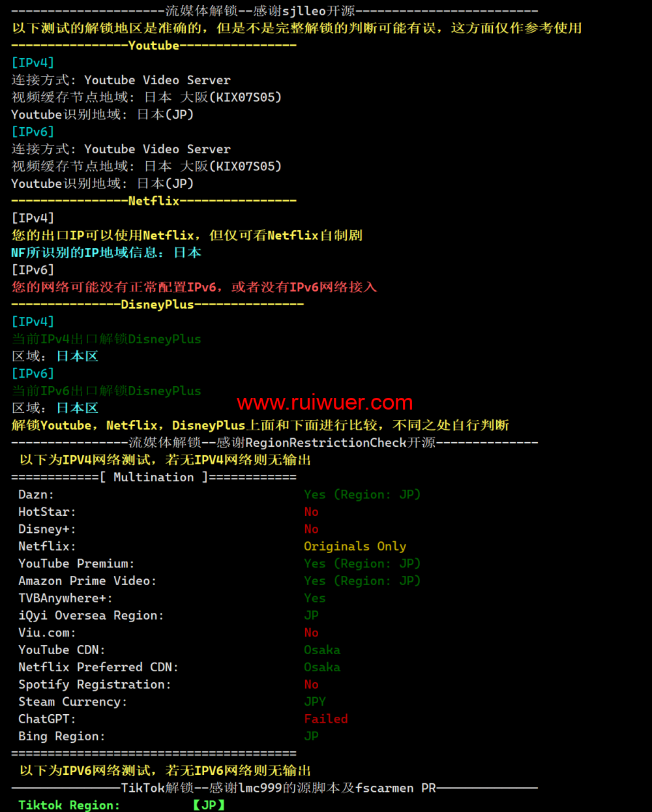Click the red IPv6 not-configured warning line
The image size is (652, 812).
click(194, 287)
